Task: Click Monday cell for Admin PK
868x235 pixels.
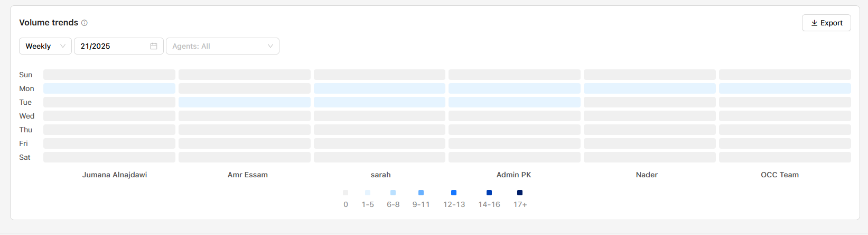Action: [515, 88]
